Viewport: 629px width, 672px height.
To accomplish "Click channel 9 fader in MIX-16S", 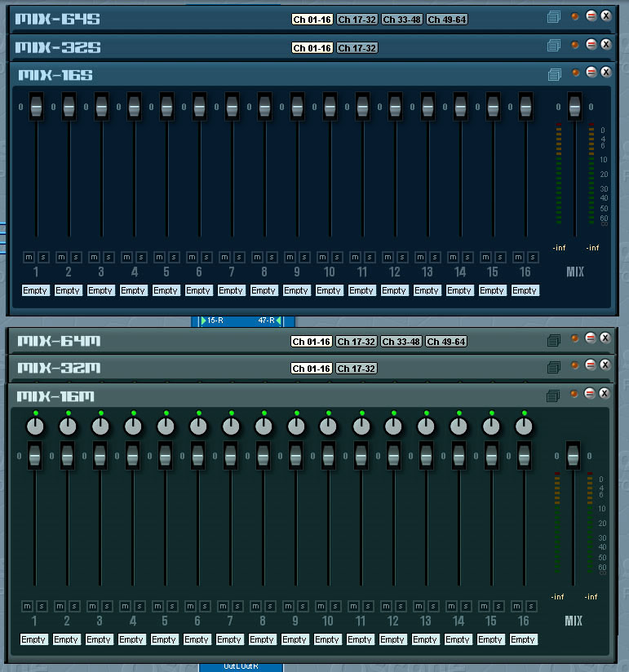I will pyautogui.click(x=297, y=106).
